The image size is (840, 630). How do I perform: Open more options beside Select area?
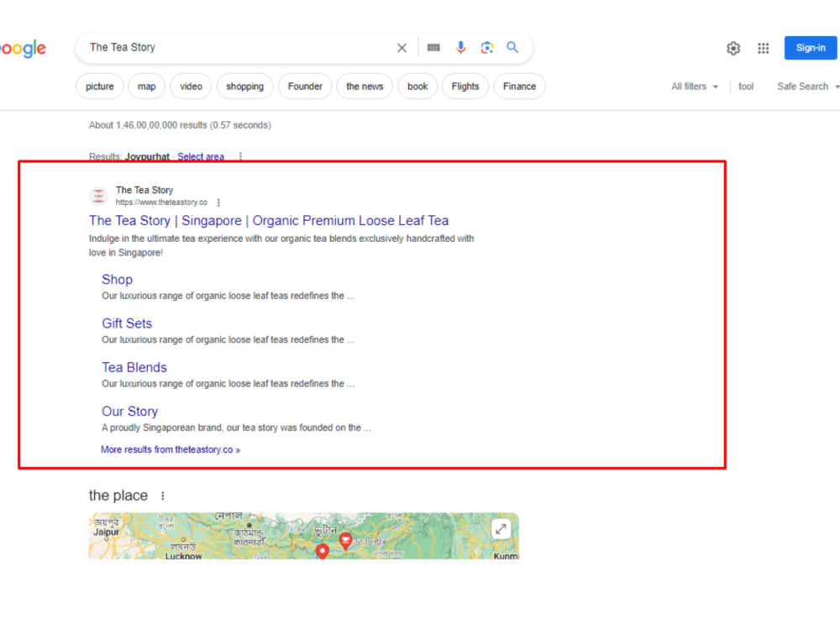(x=240, y=156)
